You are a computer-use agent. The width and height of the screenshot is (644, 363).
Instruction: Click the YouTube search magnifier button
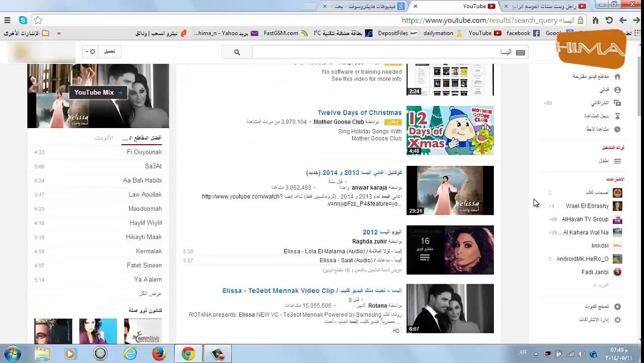237,52
